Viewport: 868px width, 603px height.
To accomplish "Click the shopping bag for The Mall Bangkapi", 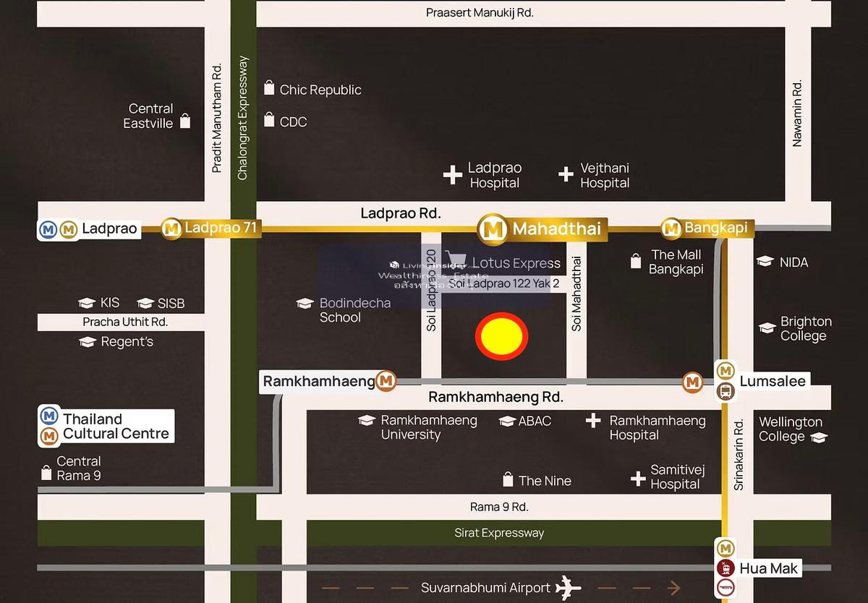I will tap(635, 261).
